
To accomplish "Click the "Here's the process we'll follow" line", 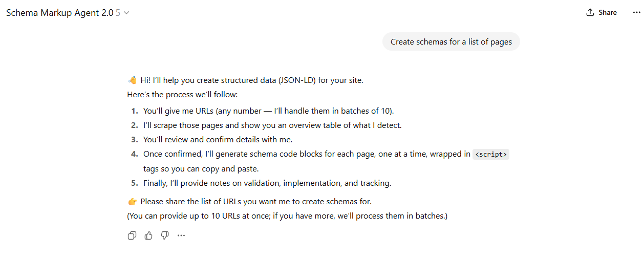I will pyautogui.click(x=182, y=95).
